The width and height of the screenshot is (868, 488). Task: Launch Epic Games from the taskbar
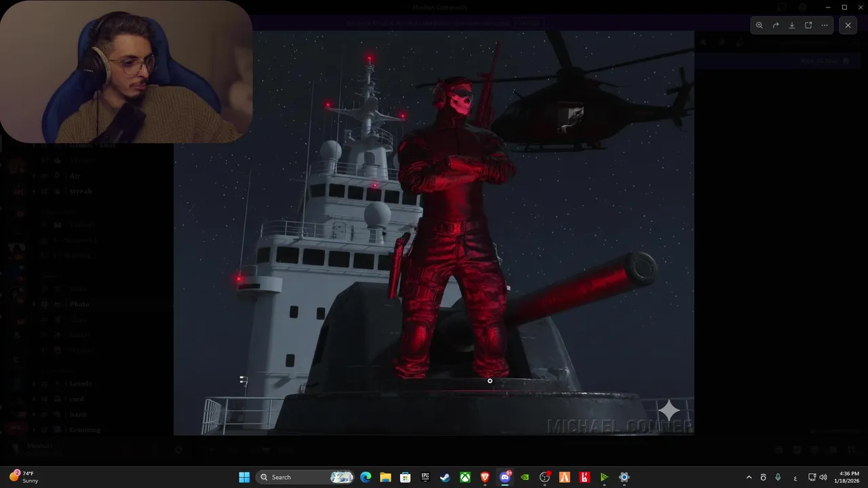pos(425,477)
